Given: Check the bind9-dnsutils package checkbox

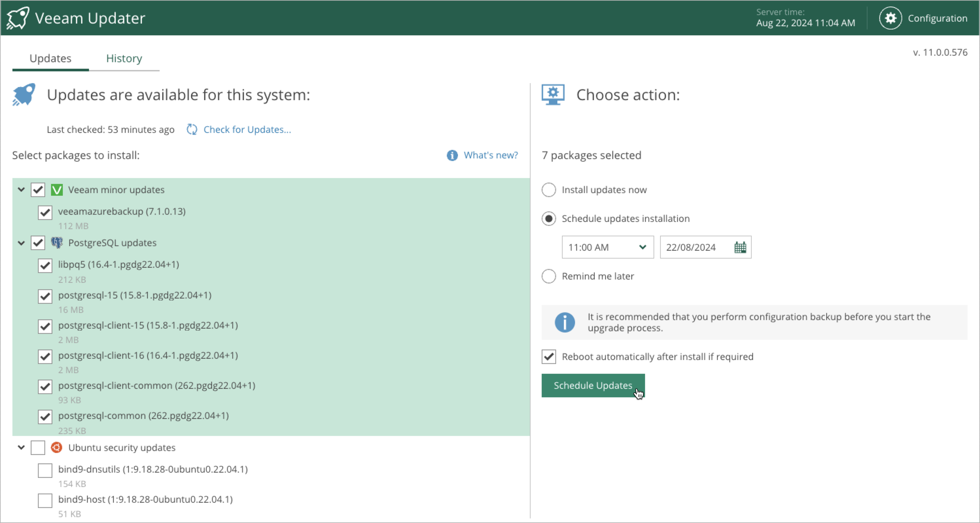Looking at the screenshot, I should [x=45, y=471].
